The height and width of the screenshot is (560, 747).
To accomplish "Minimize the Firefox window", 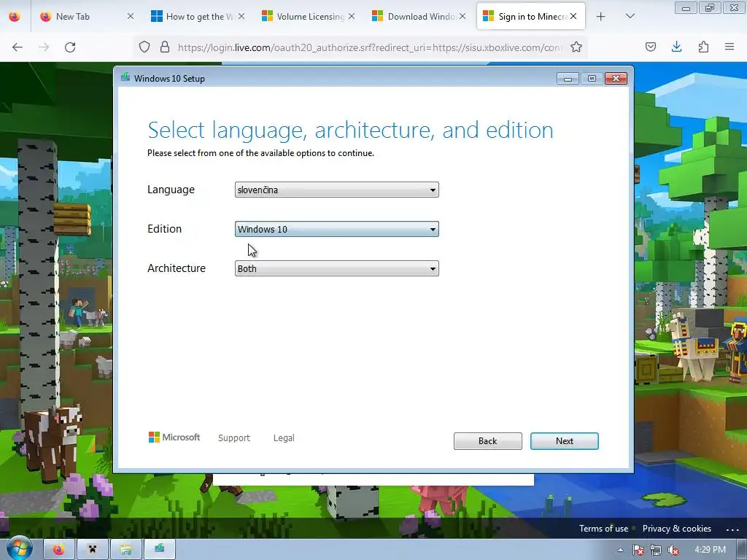I will coord(686,8).
